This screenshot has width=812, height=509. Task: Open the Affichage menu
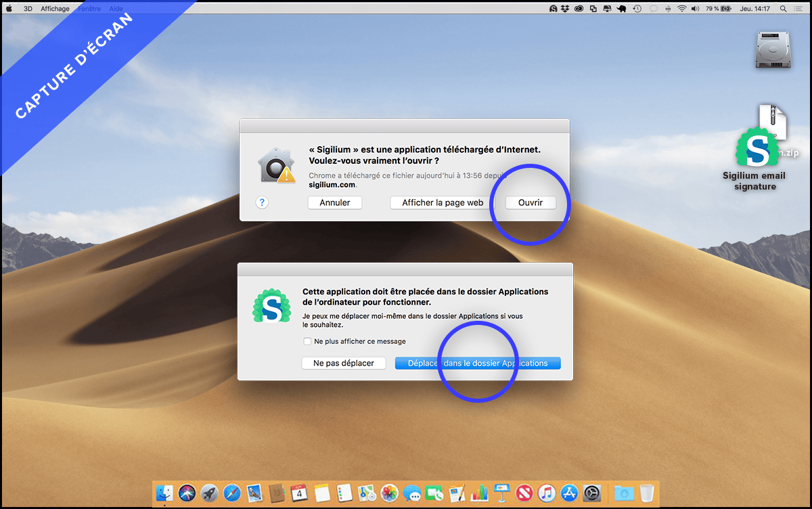point(55,9)
